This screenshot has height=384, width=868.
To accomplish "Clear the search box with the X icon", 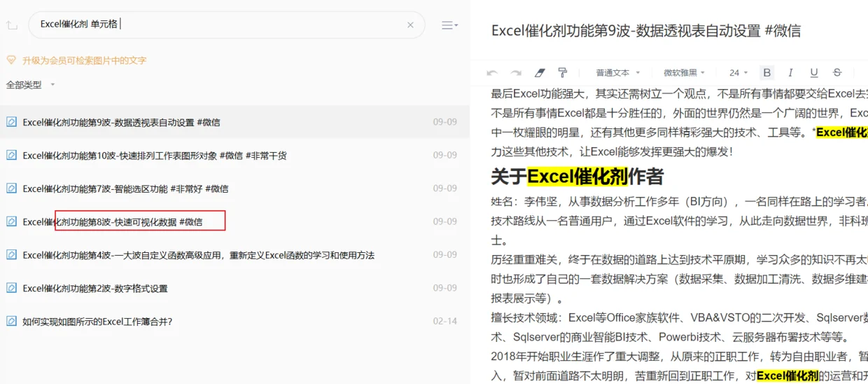I will pos(410,25).
